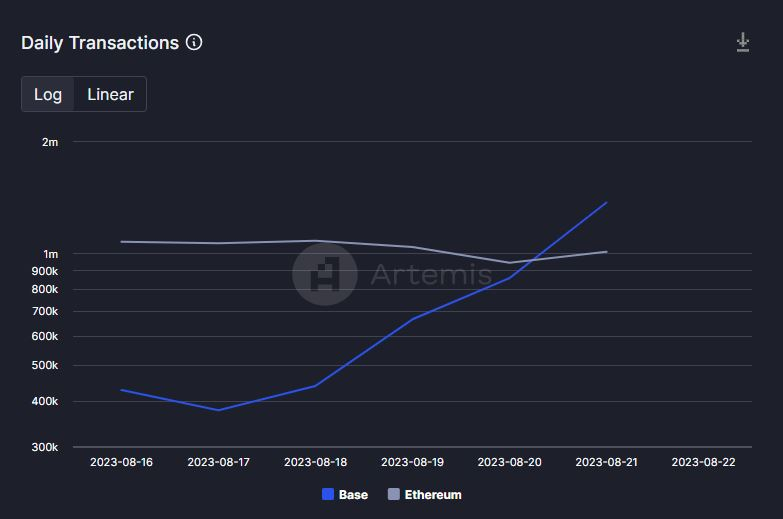Click the blue Base legend swatch

328,494
